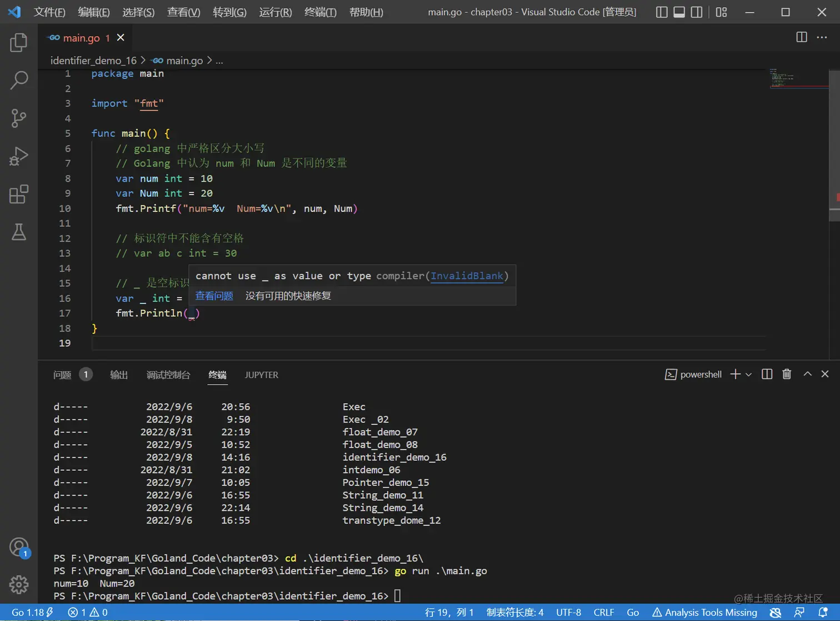This screenshot has width=840, height=621.
Task: Toggle the bottom panel layout button
Action: (x=679, y=12)
